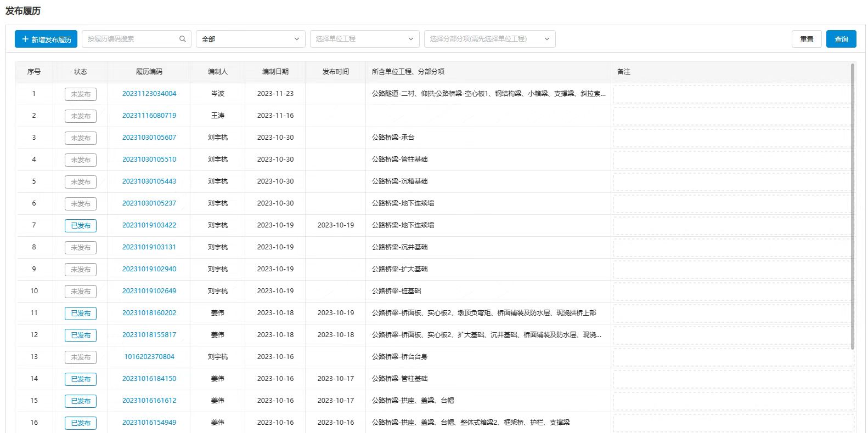Click editor name 岑波
Image resolution: width=868 pixels, height=433 pixels.
tap(218, 94)
